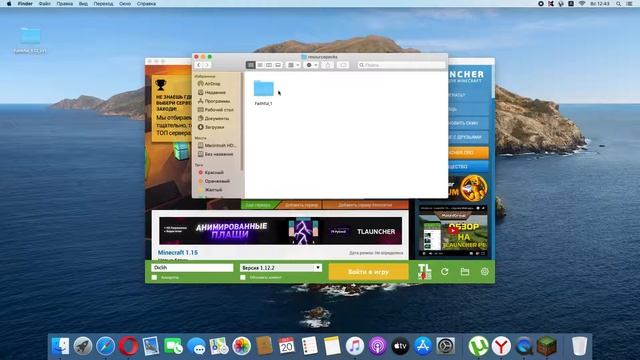Toggle the Аккаунты checkbox in TLauncher

154,278
